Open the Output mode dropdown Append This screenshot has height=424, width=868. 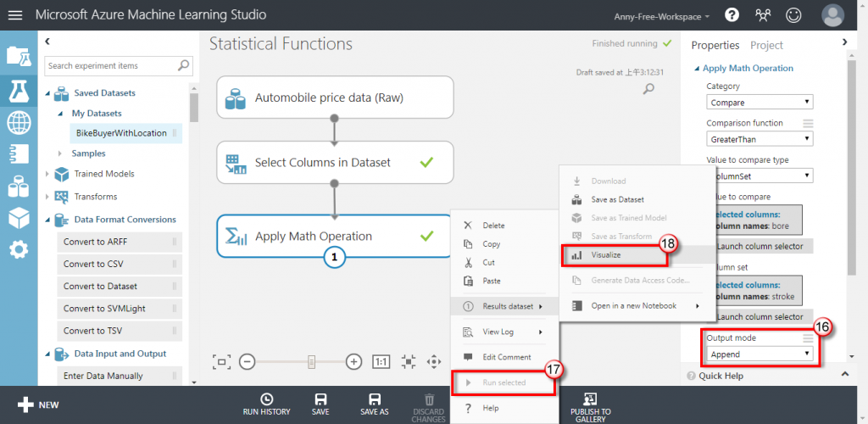point(759,354)
